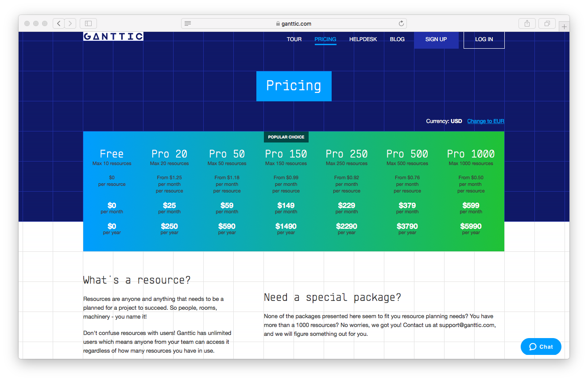Click the Ganttic logo
The image size is (588, 381).
click(x=113, y=36)
